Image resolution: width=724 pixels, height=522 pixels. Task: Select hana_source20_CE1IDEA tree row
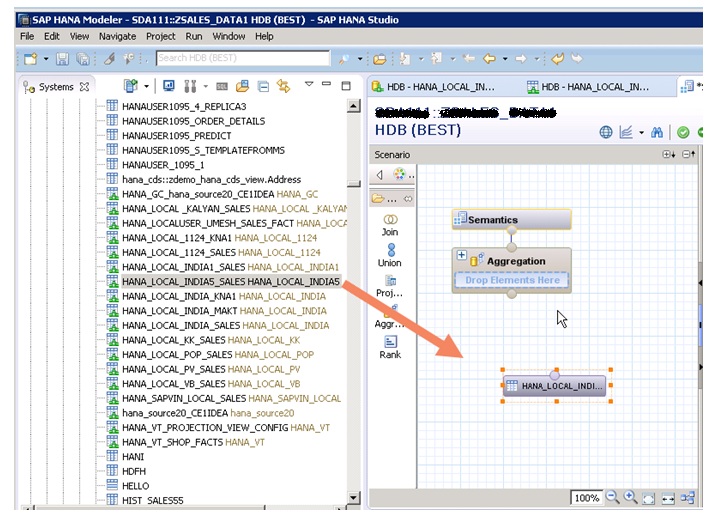pyautogui.click(x=201, y=413)
